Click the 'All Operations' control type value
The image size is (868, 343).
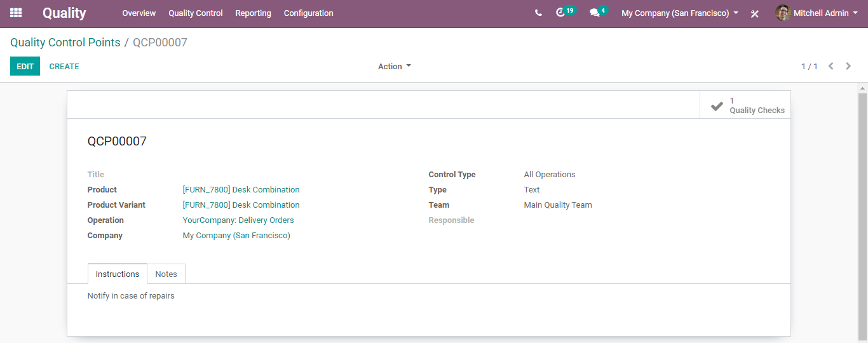(x=550, y=174)
